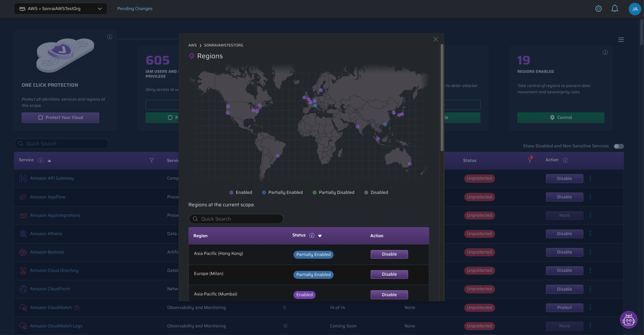This screenshot has width=644, height=335.
Task: Disable Amazon Athena service
Action: point(565,234)
